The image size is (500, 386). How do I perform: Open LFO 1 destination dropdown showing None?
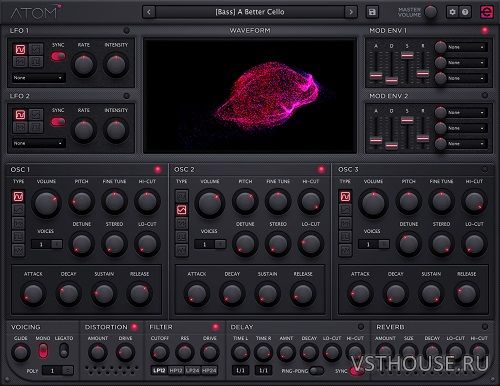[x=38, y=78]
